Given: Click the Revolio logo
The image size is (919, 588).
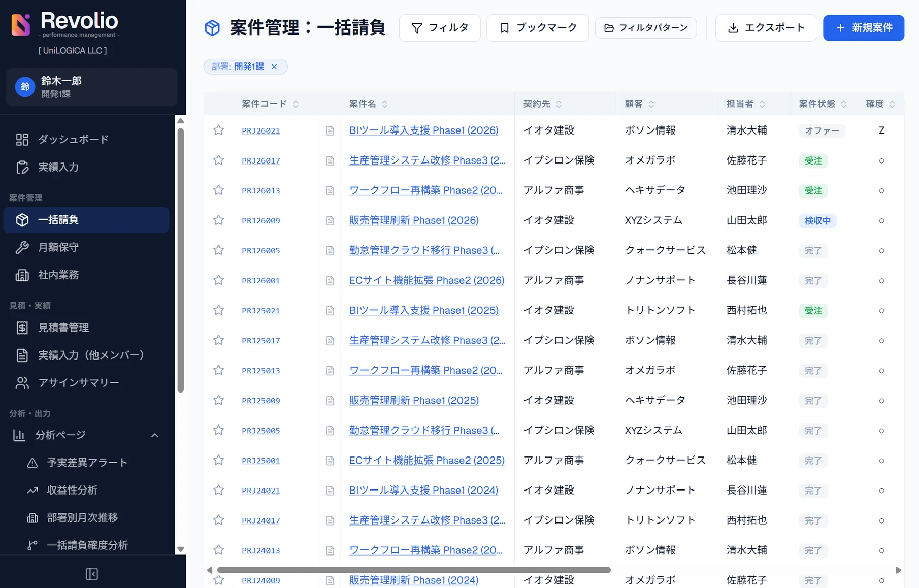Looking at the screenshot, I should (64, 24).
